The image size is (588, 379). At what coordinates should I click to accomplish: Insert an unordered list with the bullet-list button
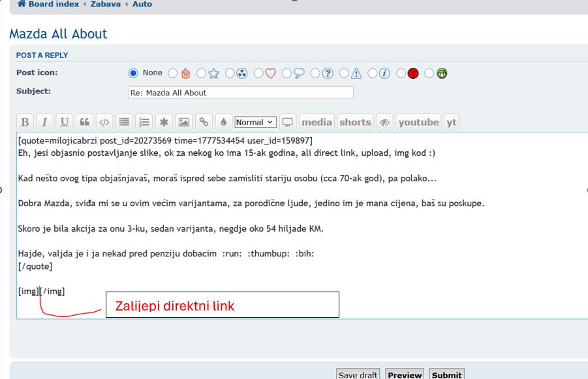(x=124, y=122)
